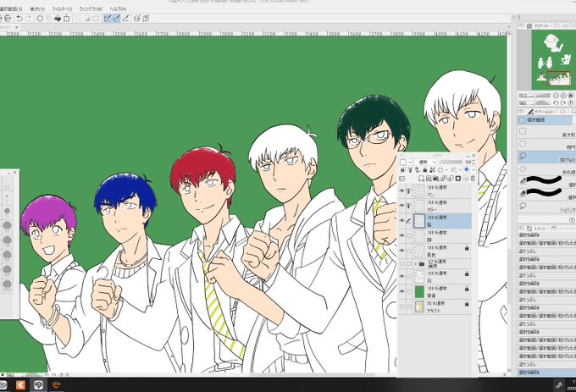The image size is (576, 392).
Task: Click the New Vector Layer icon
Action: click(x=429, y=179)
